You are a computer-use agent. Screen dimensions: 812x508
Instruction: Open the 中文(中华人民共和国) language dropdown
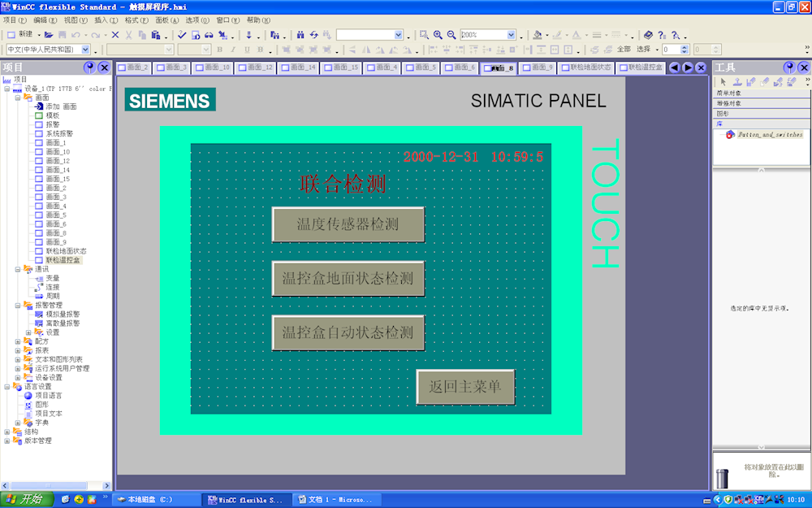[85, 50]
